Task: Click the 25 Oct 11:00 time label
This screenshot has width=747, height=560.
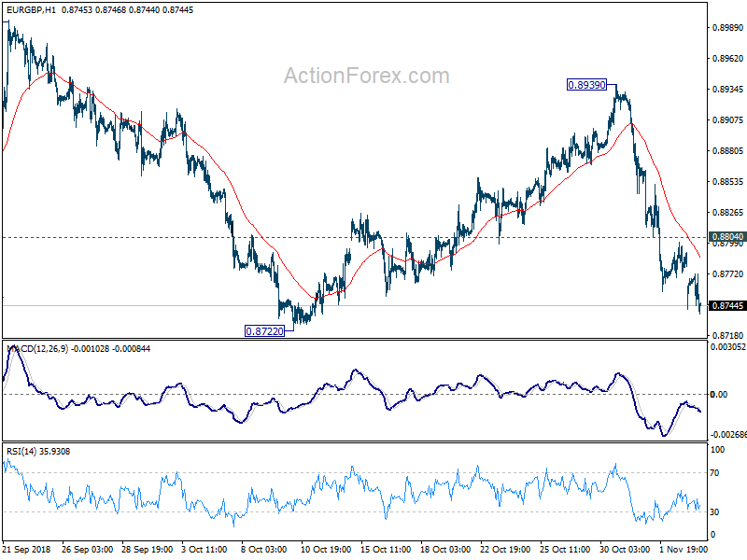Action: click(565, 549)
